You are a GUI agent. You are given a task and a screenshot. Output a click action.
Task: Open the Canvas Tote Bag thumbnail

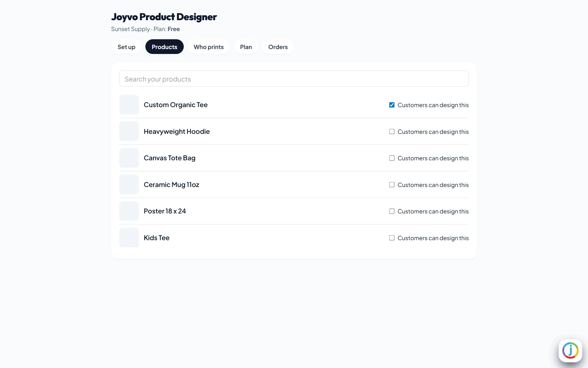click(129, 158)
